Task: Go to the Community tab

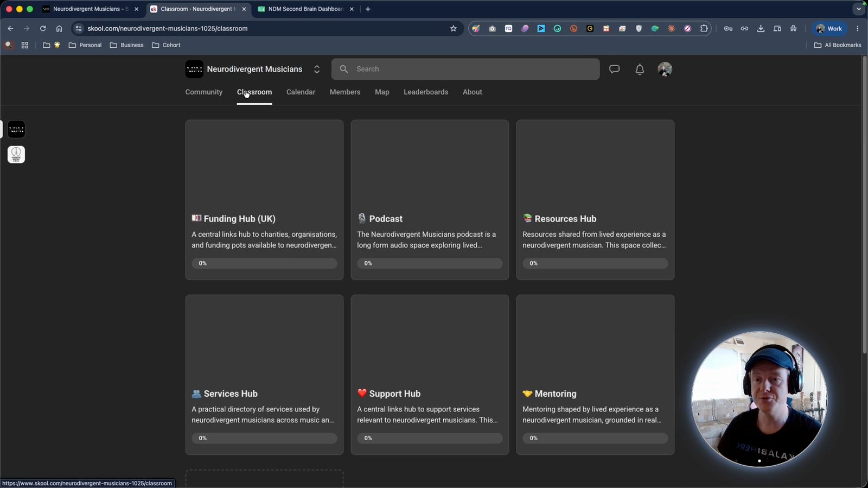Action: coord(204,92)
